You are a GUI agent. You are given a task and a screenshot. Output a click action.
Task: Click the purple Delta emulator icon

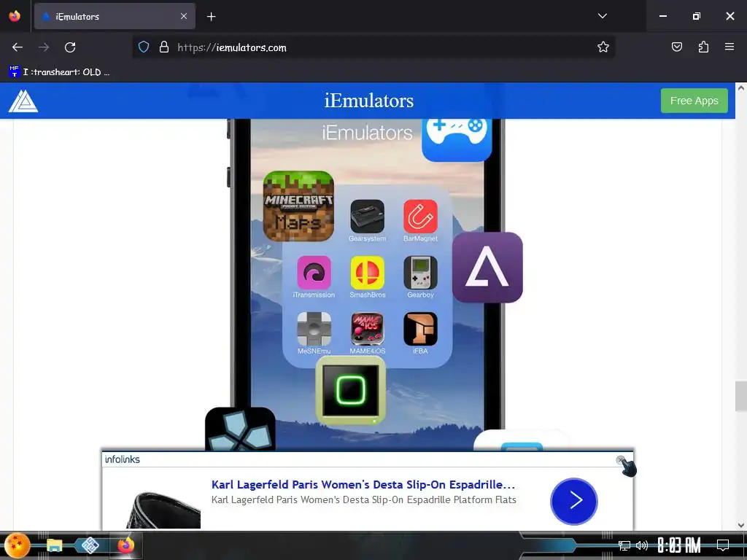(x=487, y=267)
